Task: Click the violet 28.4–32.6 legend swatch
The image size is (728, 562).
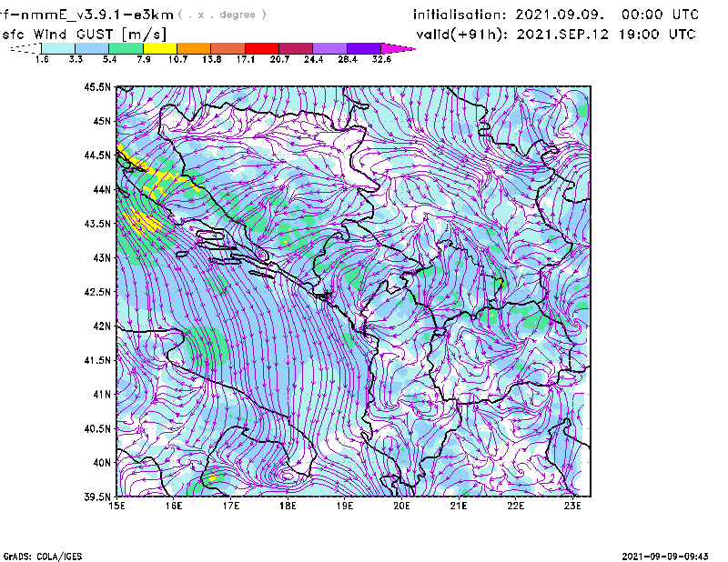Action: [x=364, y=48]
